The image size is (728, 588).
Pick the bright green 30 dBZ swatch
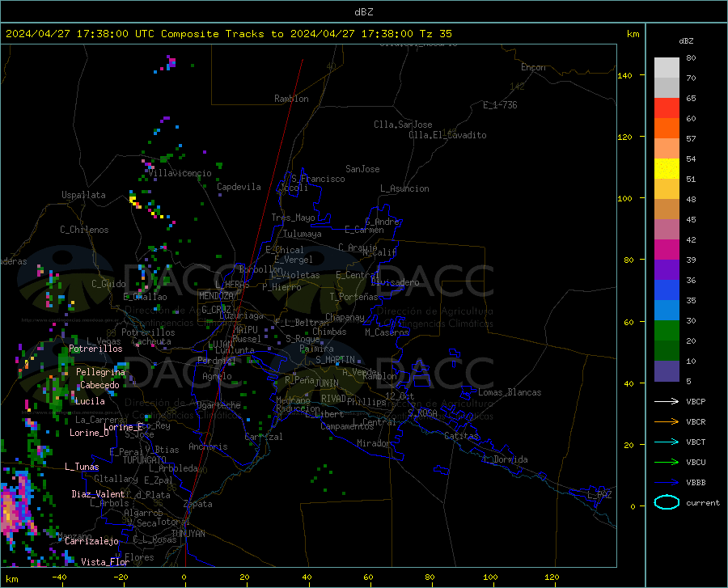(x=667, y=331)
